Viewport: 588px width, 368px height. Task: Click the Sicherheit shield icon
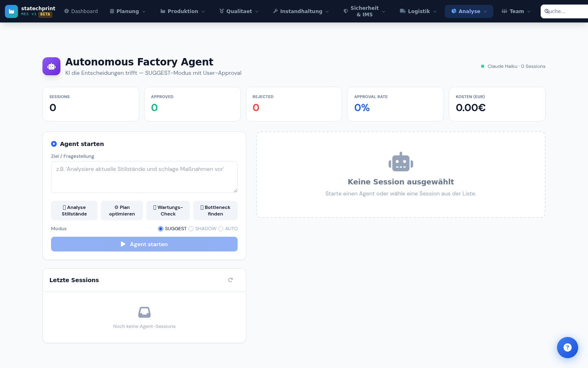coord(346,11)
